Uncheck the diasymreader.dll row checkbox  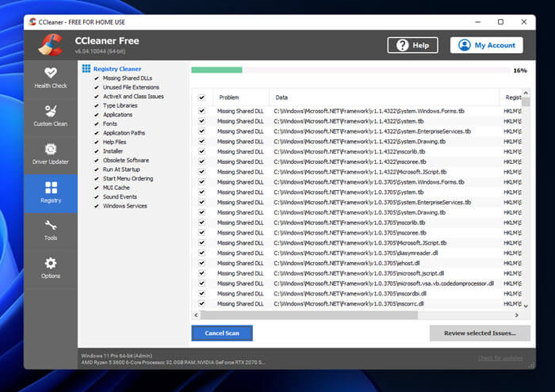201,253
